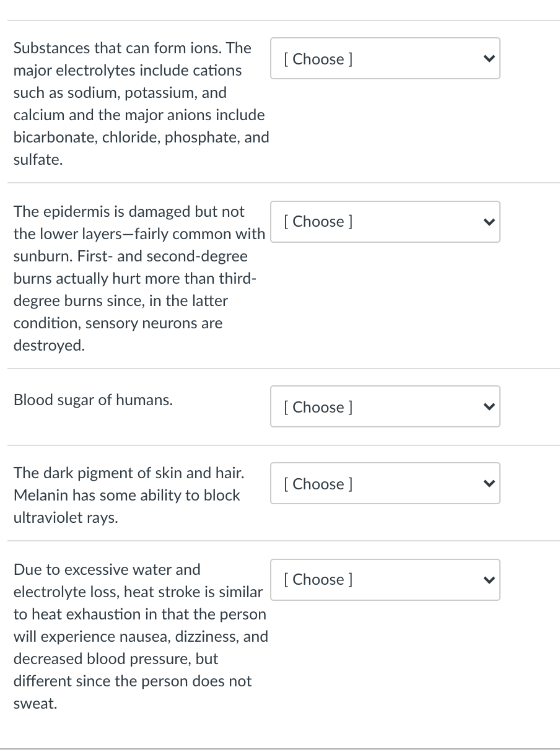Screen dimensions: 560x752
Task: Click the chevron arrow in the heat stroke row
Action: (489, 579)
